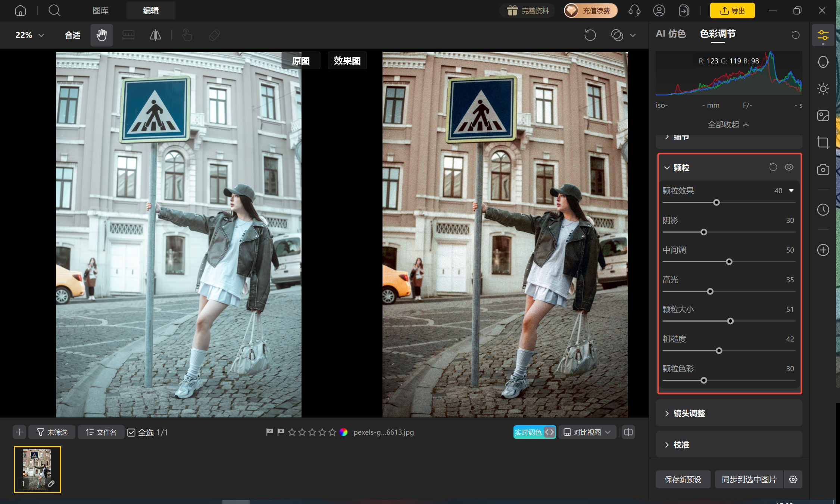Reset the 颗粒 grain panel settings
Viewport: 840px width, 504px height.
[773, 167]
